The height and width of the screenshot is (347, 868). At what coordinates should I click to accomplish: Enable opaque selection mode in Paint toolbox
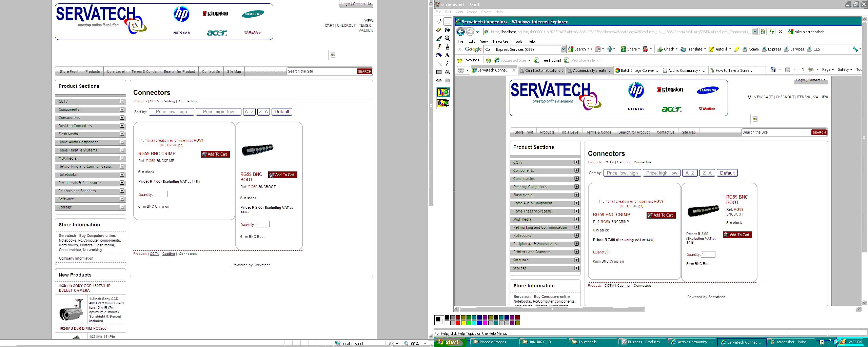click(x=443, y=92)
